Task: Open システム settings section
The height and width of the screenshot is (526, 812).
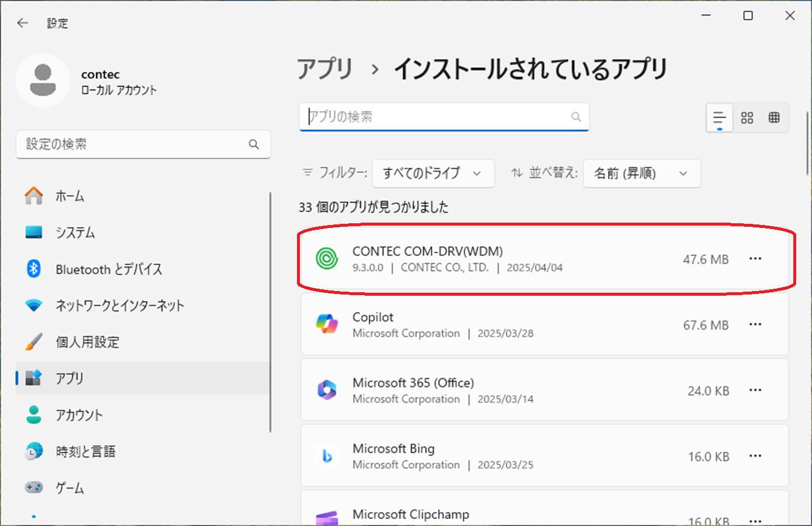Action: click(x=143, y=233)
